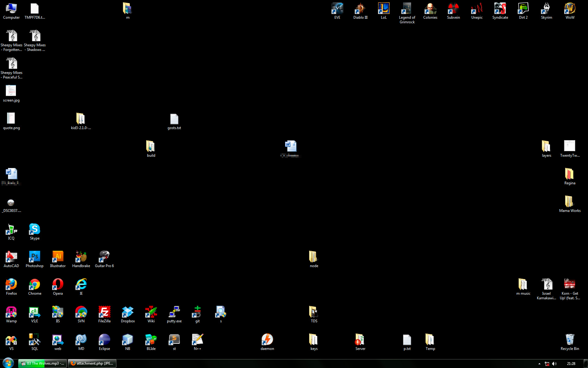588x368 pixels.
Task: Select the Dropbox desktop icon
Action: coord(128,312)
